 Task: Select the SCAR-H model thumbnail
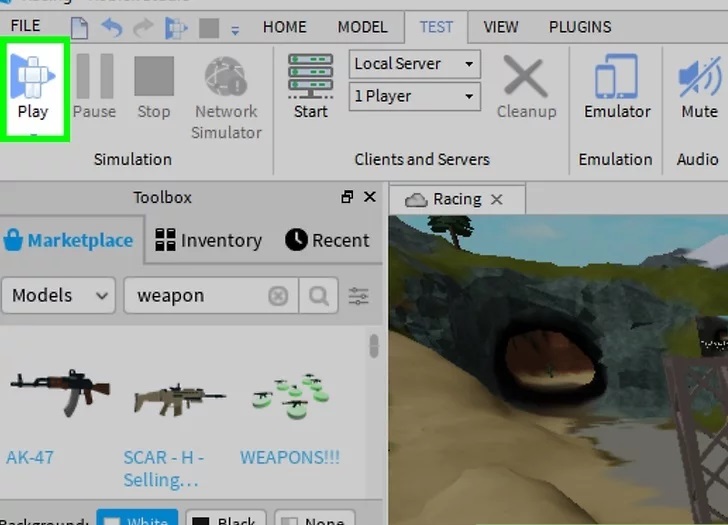coord(180,398)
